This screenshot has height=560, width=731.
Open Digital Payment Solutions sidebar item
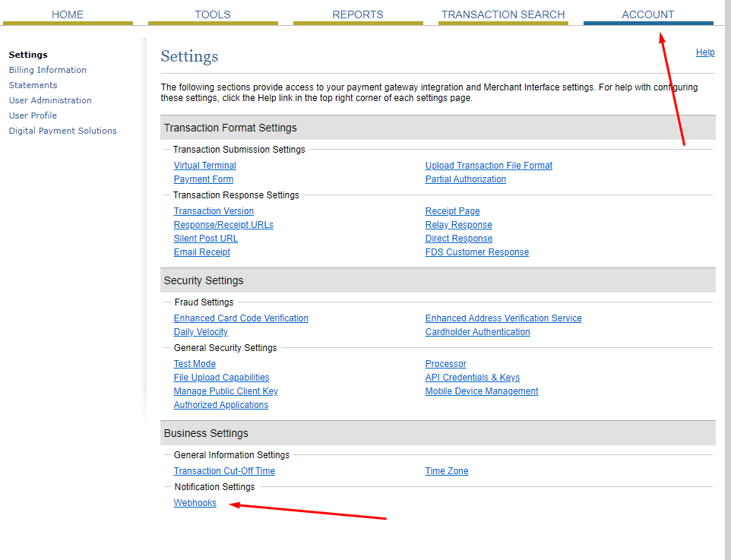62,131
